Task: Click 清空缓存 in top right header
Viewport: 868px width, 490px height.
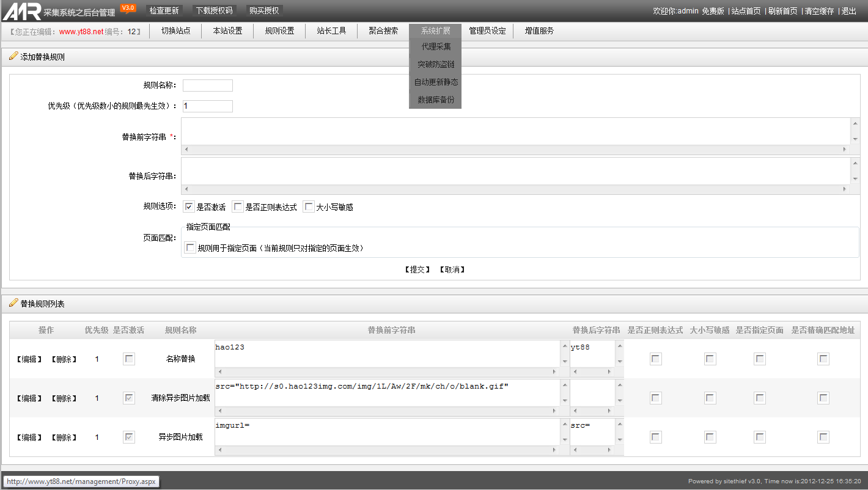Action: tap(819, 11)
